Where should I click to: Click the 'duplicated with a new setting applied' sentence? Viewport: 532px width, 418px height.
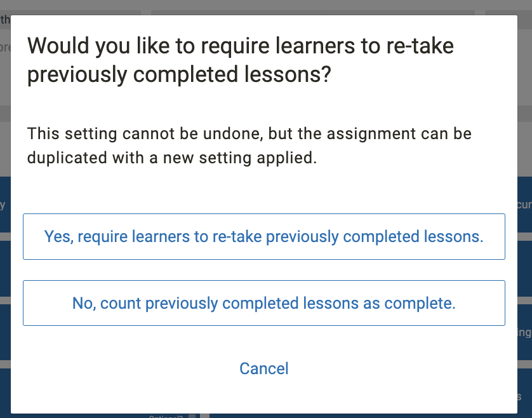(171, 158)
